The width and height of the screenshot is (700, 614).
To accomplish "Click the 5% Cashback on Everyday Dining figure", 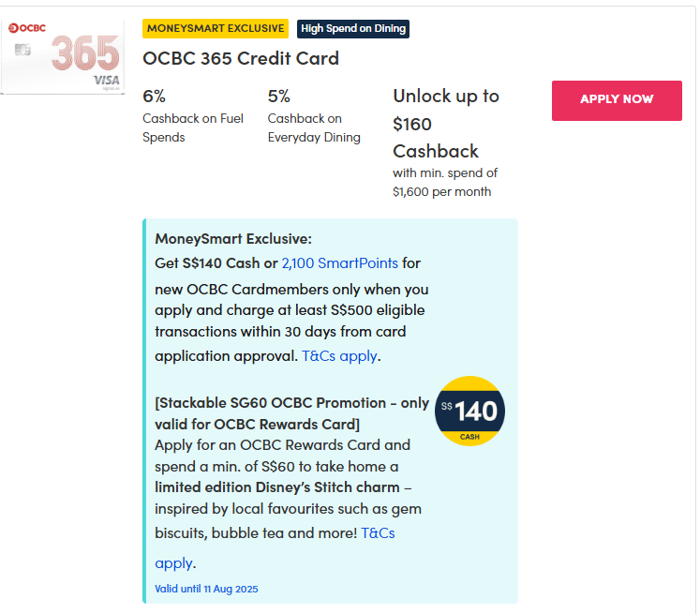I will click(x=279, y=96).
